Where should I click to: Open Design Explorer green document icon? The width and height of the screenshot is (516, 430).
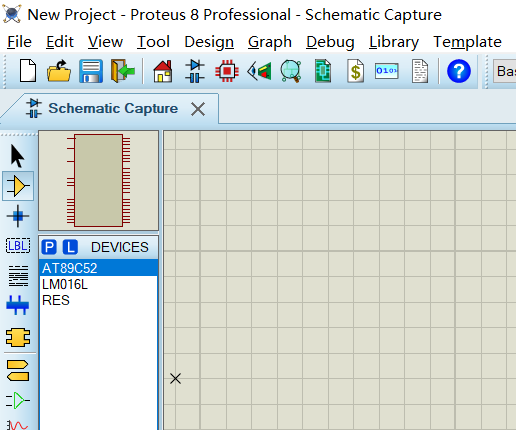tap(323, 71)
